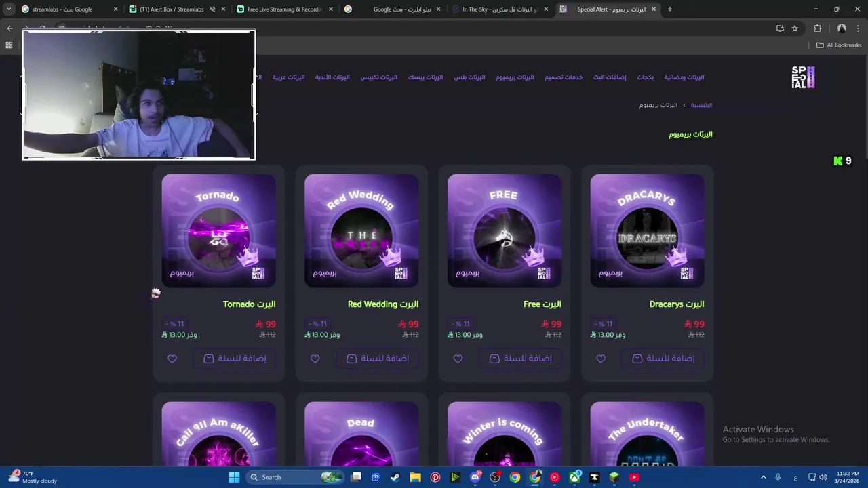The image size is (868, 488).
Task: Add Tornado alert to wishlist heart
Action: pyautogui.click(x=172, y=359)
